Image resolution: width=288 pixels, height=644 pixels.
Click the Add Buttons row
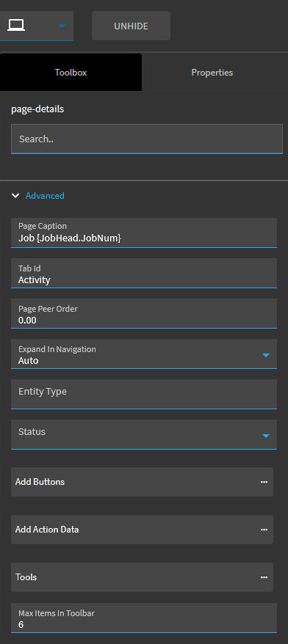point(142,482)
